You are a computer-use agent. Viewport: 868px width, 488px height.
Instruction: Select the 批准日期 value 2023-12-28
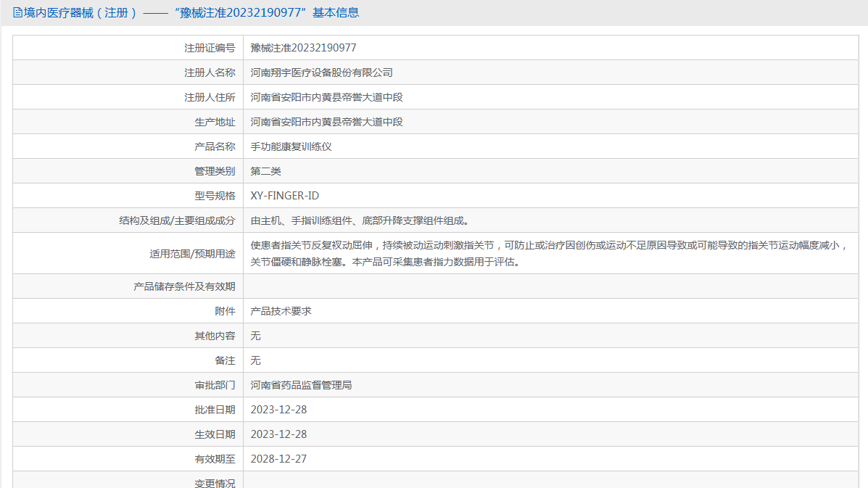tap(278, 410)
